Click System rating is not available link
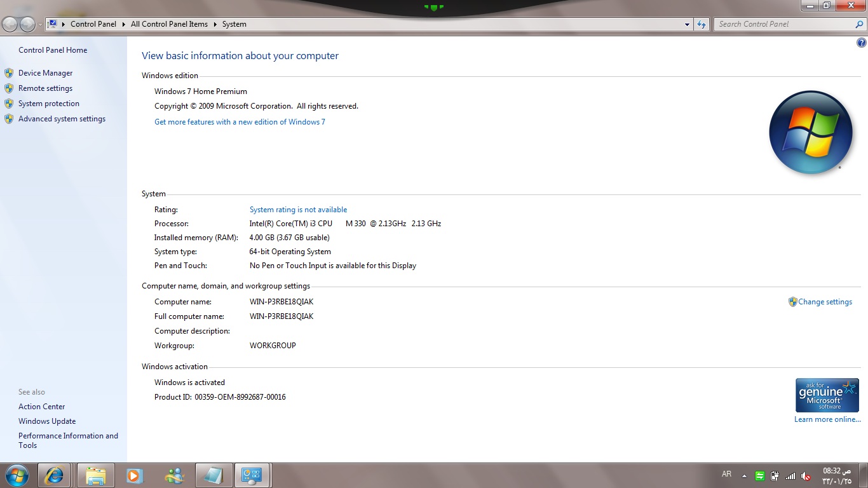Screen dimensions: 868x488 [298, 210]
